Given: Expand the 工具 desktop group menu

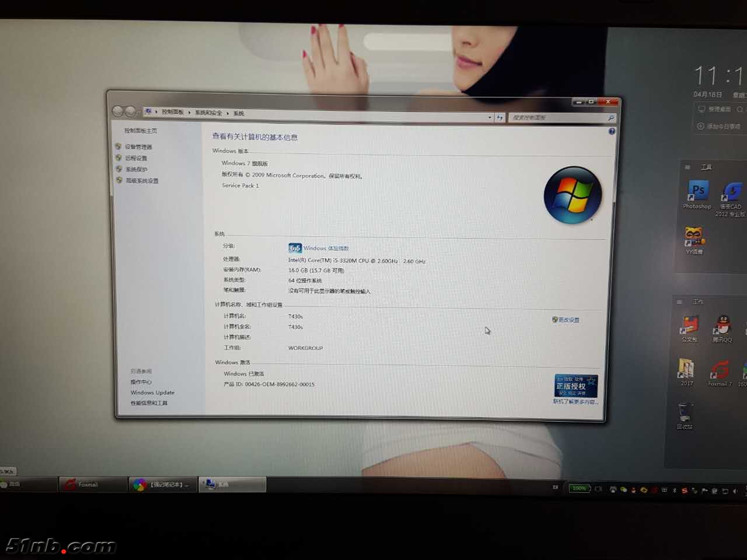Looking at the screenshot, I should coord(687,167).
